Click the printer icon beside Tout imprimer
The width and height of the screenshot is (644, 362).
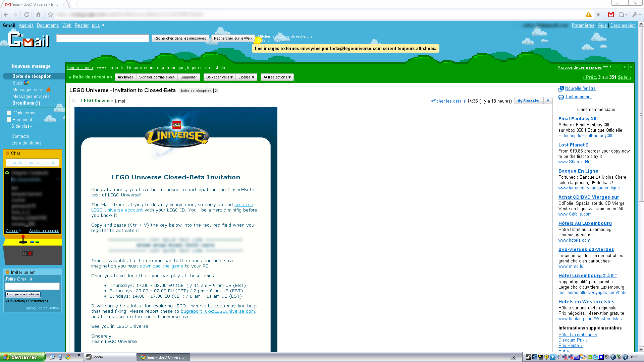(561, 97)
